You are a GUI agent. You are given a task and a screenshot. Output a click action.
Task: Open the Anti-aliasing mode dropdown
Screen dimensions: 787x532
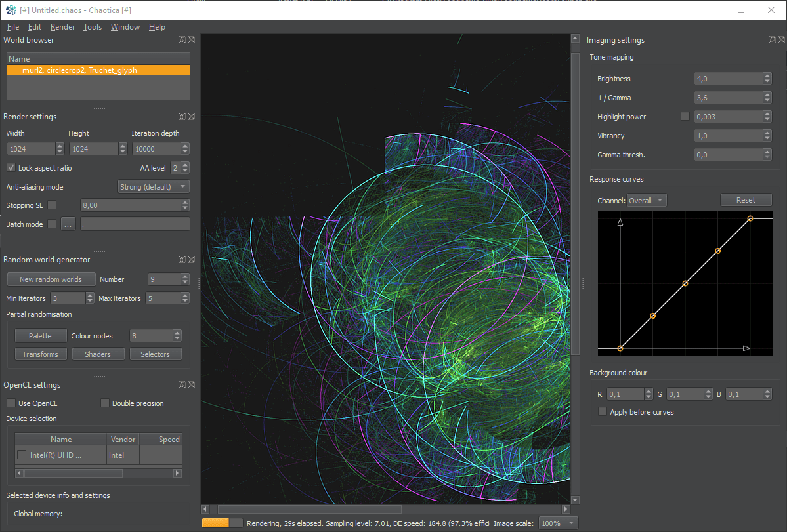click(x=154, y=187)
